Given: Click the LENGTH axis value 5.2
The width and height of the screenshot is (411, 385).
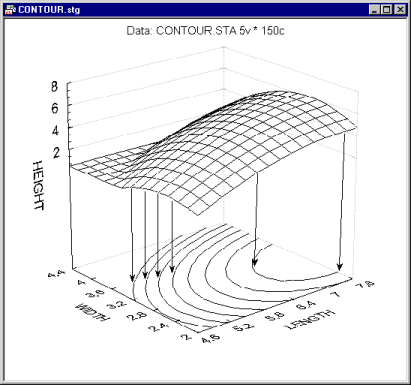Looking at the screenshot, I should (244, 327).
